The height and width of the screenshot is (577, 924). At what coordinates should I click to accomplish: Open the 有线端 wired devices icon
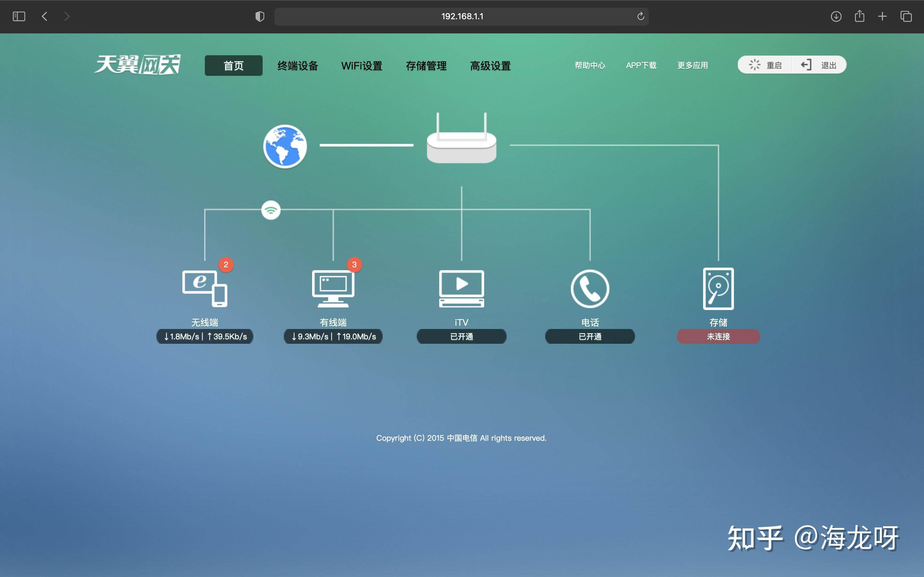click(333, 288)
